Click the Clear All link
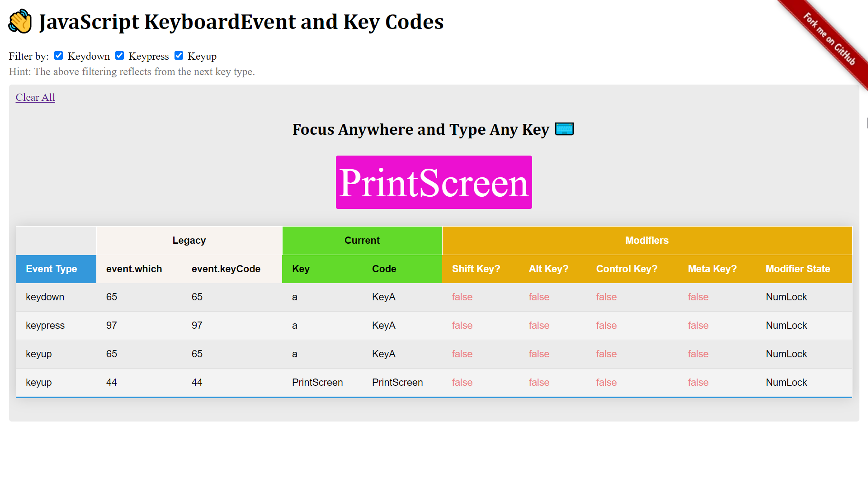The height and width of the screenshot is (488, 868). pyautogui.click(x=35, y=97)
